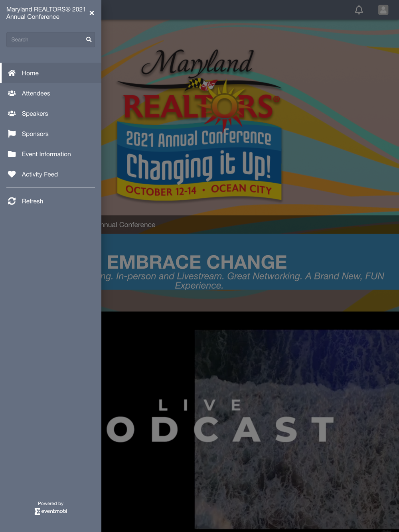
Task: Click the Refresh arrows icon
Action: pyautogui.click(x=12, y=201)
